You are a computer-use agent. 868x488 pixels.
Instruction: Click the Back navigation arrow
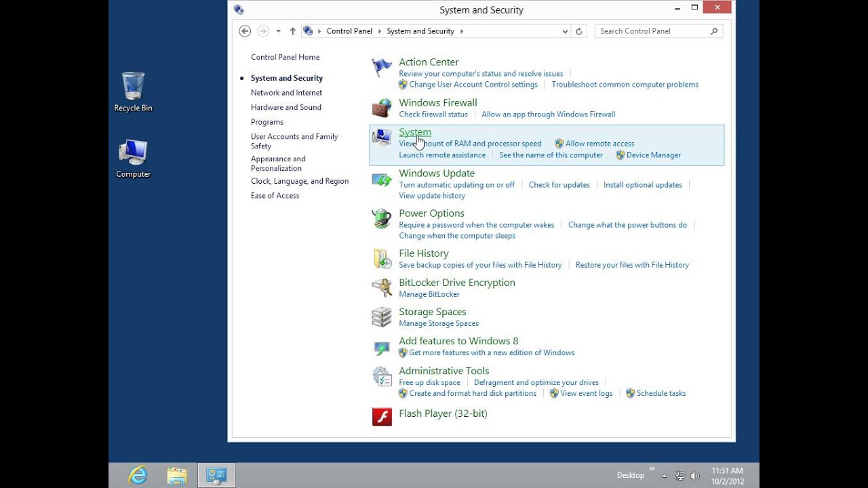click(x=245, y=31)
